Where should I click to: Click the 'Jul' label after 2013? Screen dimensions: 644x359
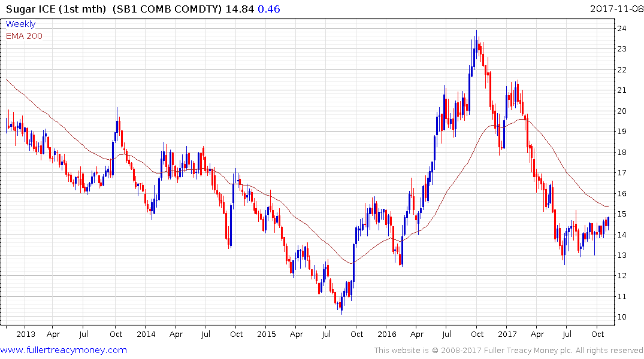click(83, 334)
